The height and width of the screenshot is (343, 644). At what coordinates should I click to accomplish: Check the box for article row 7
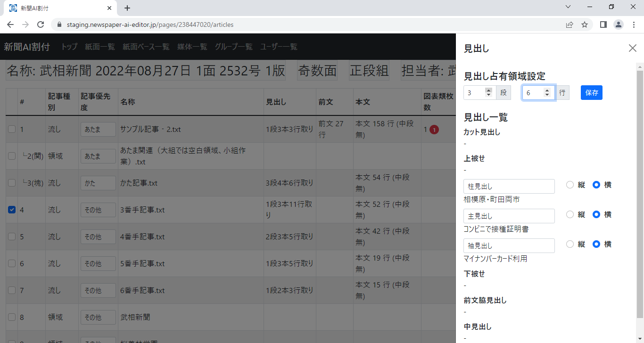click(x=12, y=290)
